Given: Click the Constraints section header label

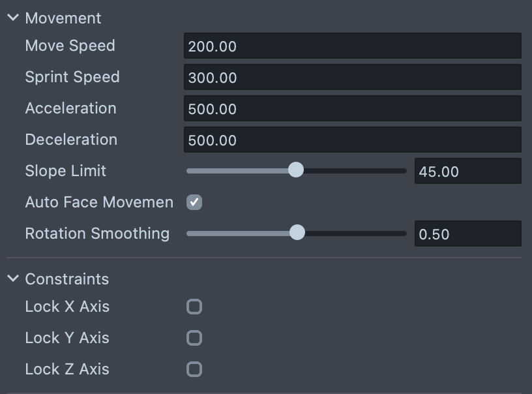Looking at the screenshot, I should point(67,279).
